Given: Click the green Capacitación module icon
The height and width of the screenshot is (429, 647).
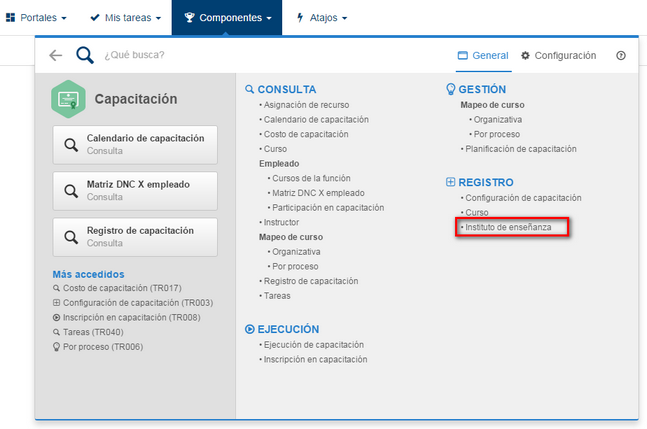Looking at the screenshot, I should (x=68, y=99).
